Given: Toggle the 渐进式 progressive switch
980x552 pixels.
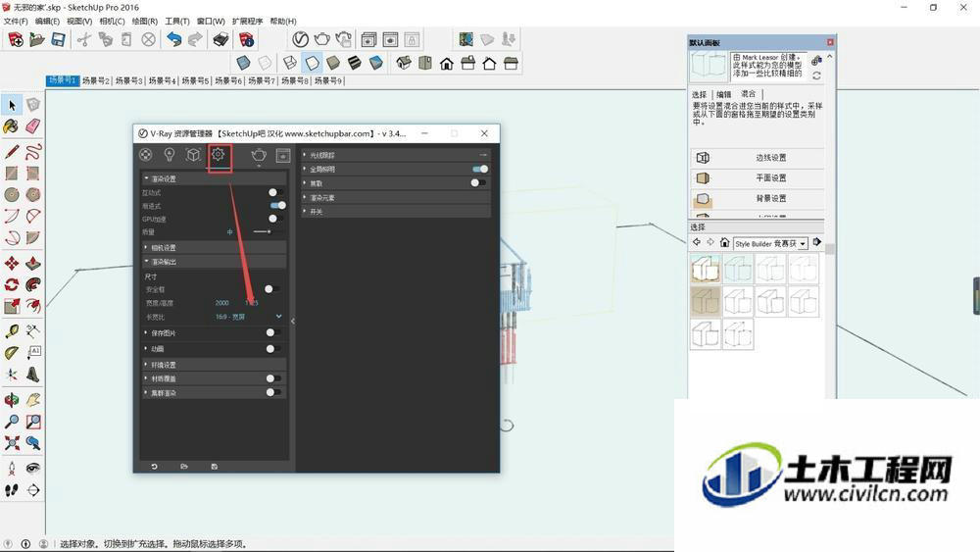Looking at the screenshot, I should [278, 205].
